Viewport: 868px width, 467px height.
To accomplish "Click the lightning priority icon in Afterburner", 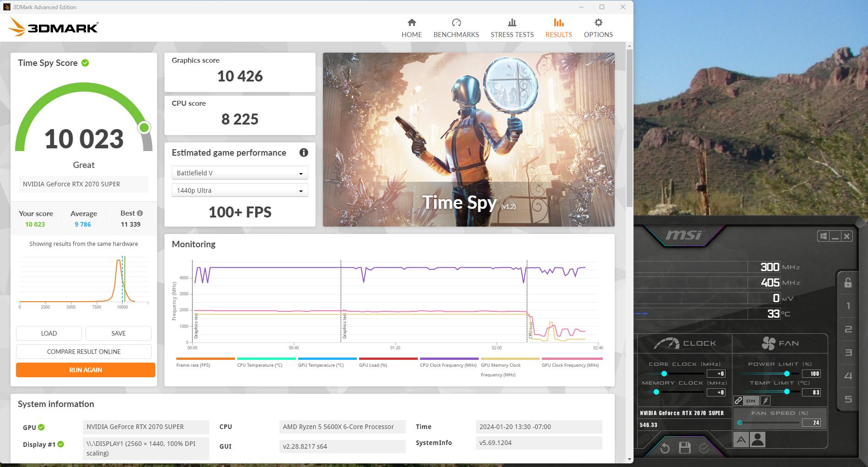I will point(765,401).
